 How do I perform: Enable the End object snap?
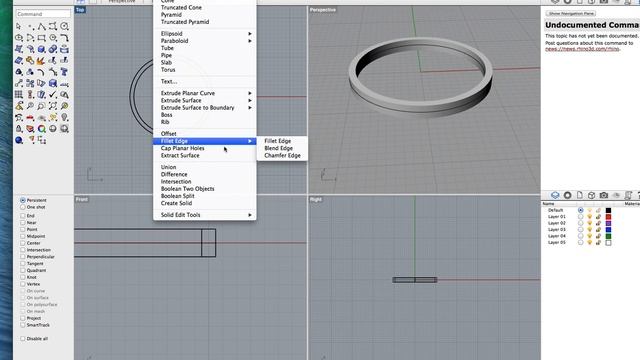pos(23,216)
